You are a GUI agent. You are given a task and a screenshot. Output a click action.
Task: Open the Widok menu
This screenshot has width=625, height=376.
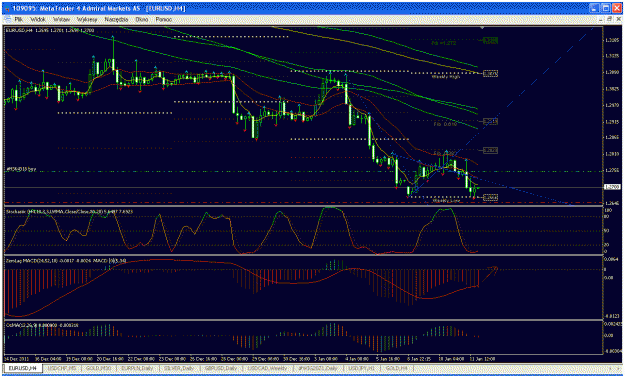pos(38,19)
